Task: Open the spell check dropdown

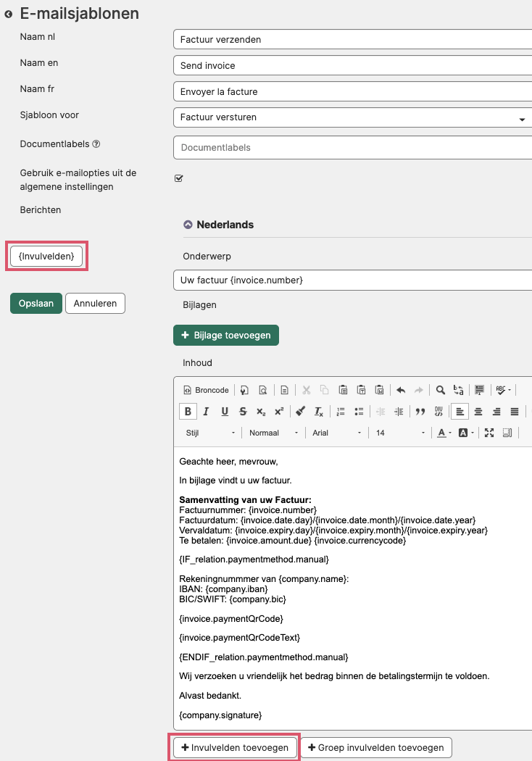Action: coord(503,390)
